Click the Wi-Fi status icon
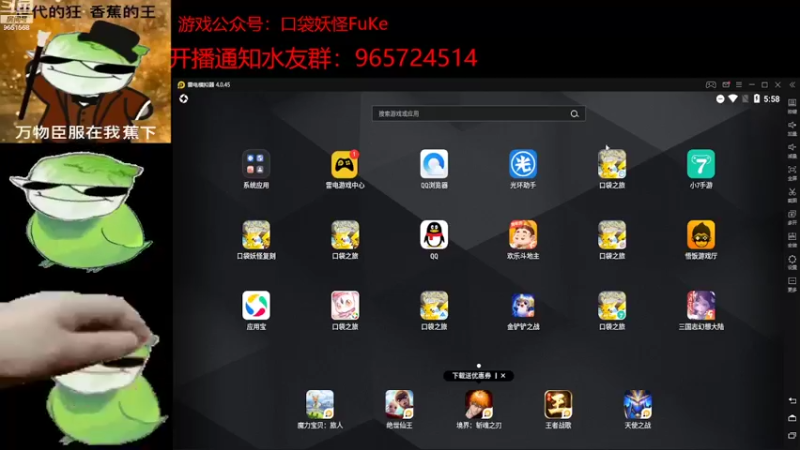 (x=733, y=98)
